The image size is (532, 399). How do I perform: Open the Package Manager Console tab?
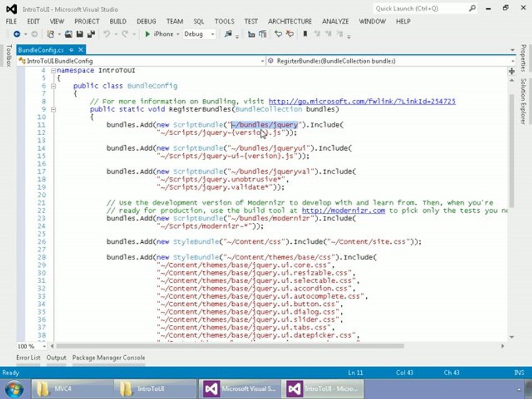(x=109, y=357)
